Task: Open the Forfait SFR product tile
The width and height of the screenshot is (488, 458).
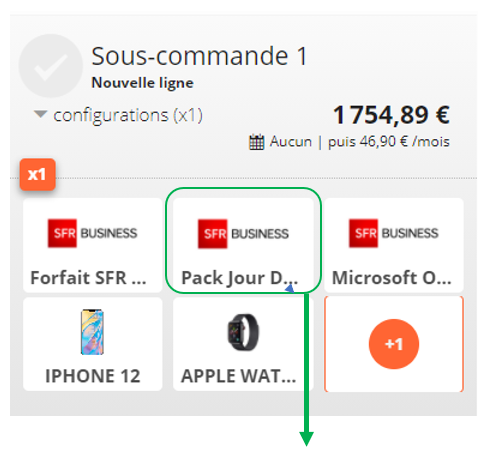Action: click(x=92, y=245)
